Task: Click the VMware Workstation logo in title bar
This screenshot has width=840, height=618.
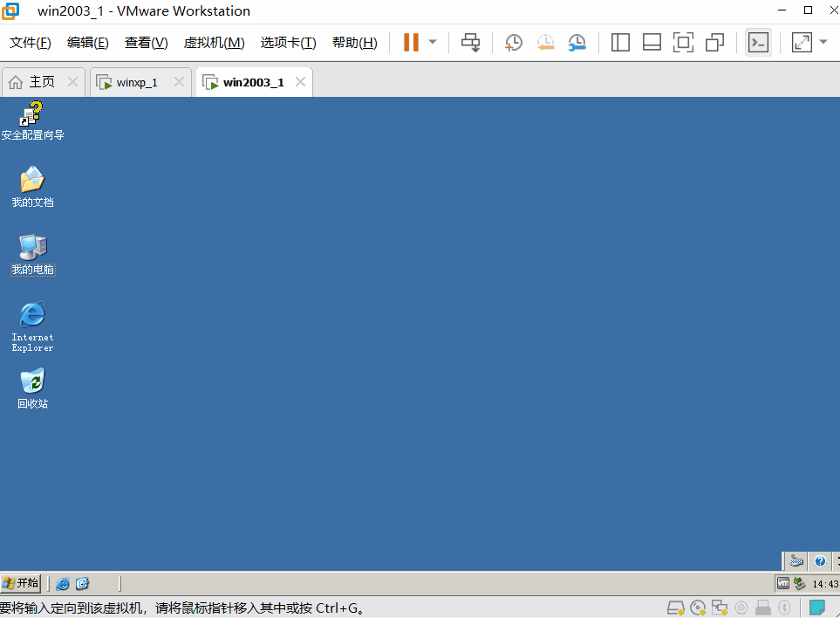Action: coord(10,10)
